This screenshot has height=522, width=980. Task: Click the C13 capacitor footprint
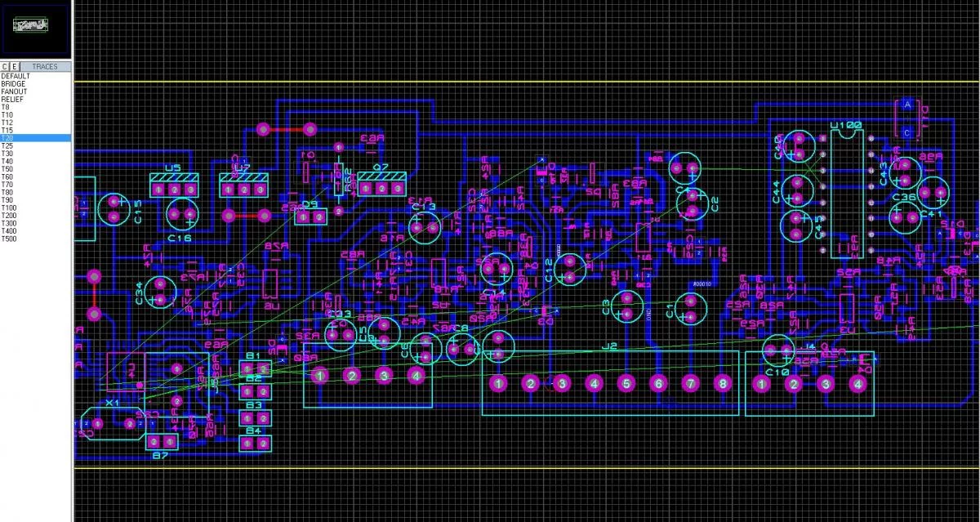tap(425, 229)
